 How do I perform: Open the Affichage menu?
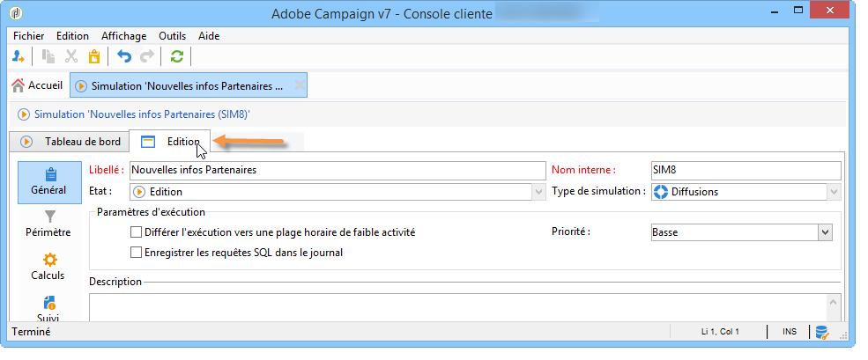[x=124, y=36]
